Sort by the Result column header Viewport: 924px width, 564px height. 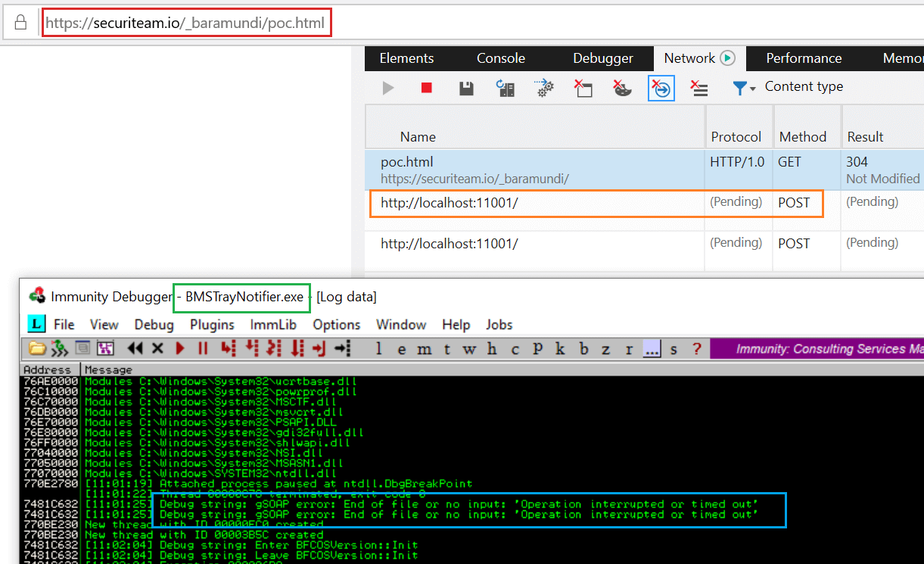[866, 137]
